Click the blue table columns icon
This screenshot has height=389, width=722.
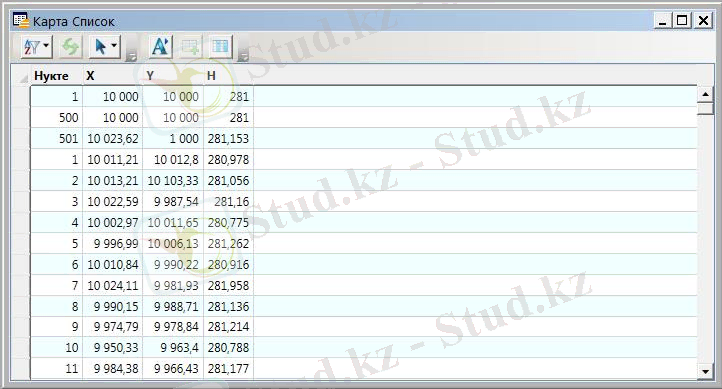(x=220, y=46)
